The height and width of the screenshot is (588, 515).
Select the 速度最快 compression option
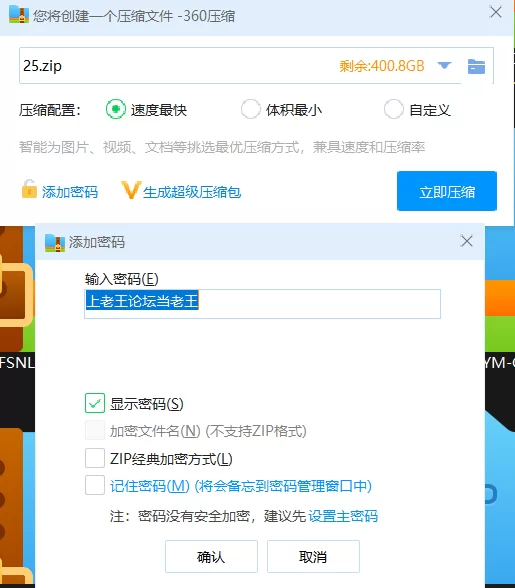(x=116, y=109)
